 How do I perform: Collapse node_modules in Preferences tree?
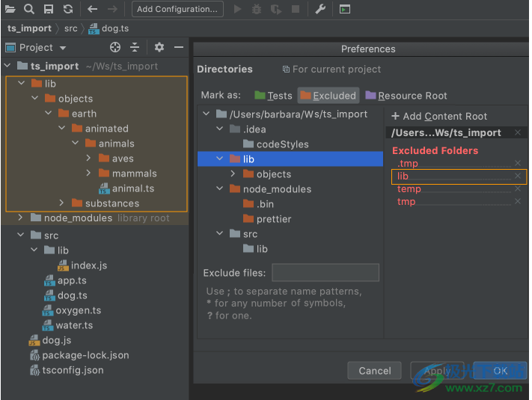coord(220,188)
